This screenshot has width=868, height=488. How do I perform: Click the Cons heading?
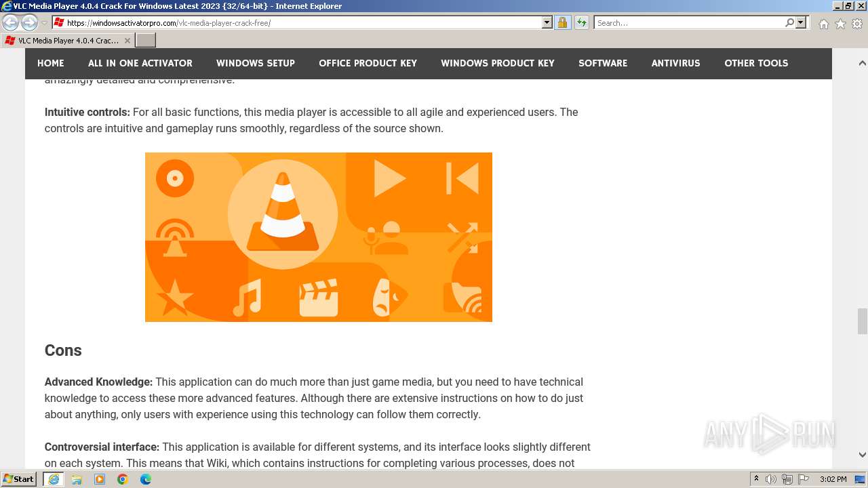coord(63,350)
